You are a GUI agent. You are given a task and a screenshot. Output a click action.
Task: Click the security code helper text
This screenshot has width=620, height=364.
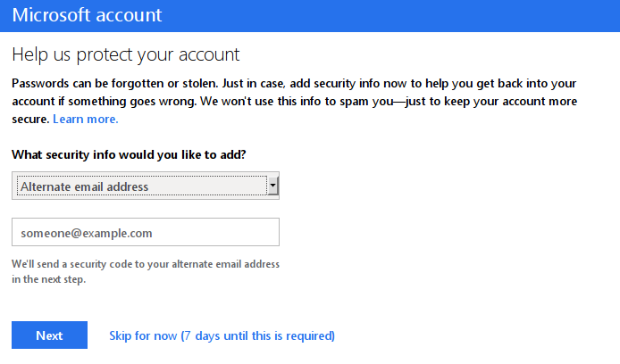tap(146, 271)
